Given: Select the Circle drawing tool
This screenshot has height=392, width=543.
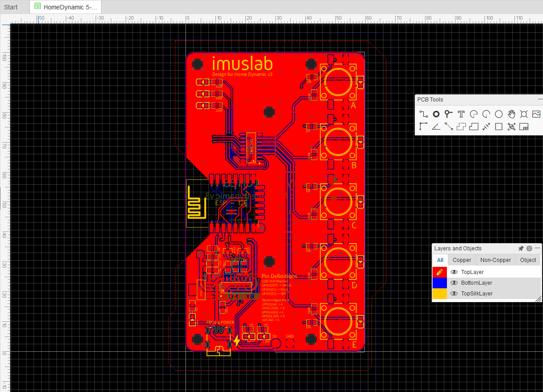Looking at the screenshot, I should pos(498,114).
